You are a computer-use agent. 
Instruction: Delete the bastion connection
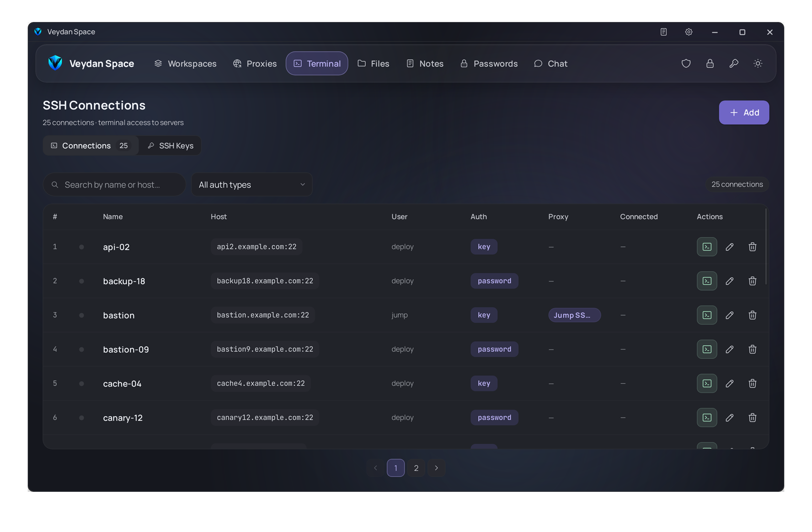click(x=752, y=315)
